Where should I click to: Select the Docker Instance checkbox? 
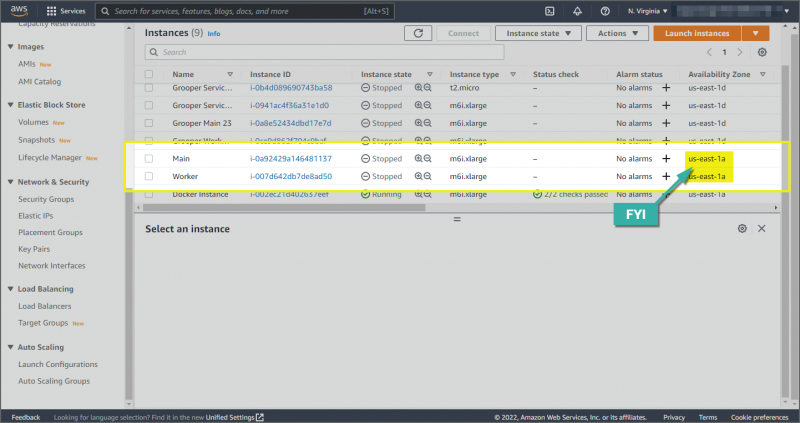(x=148, y=194)
